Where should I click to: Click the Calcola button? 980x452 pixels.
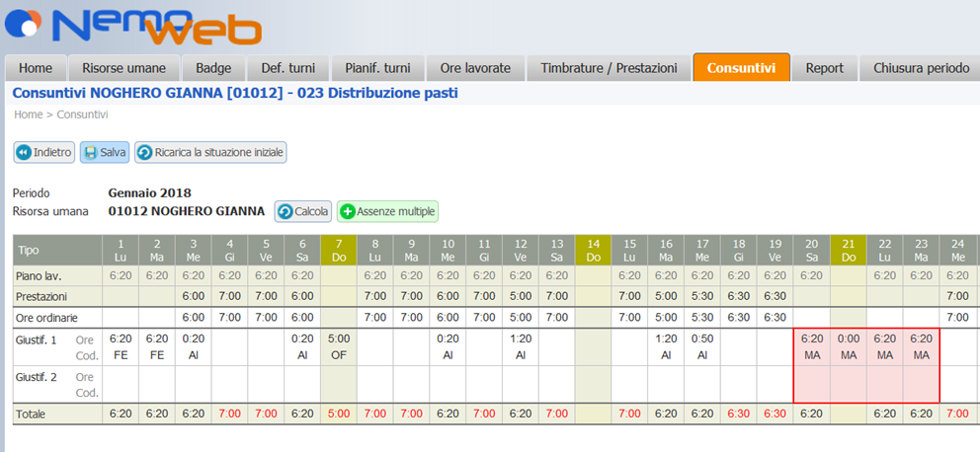(303, 211)
